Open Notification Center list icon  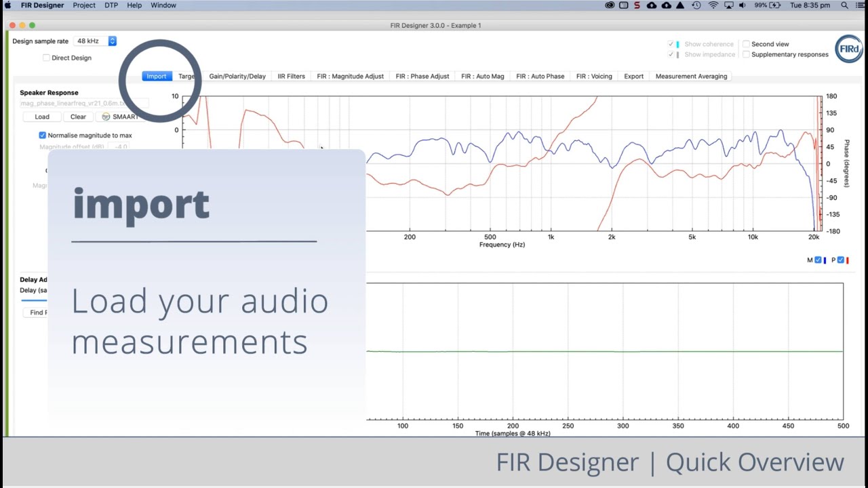[859, 5]
